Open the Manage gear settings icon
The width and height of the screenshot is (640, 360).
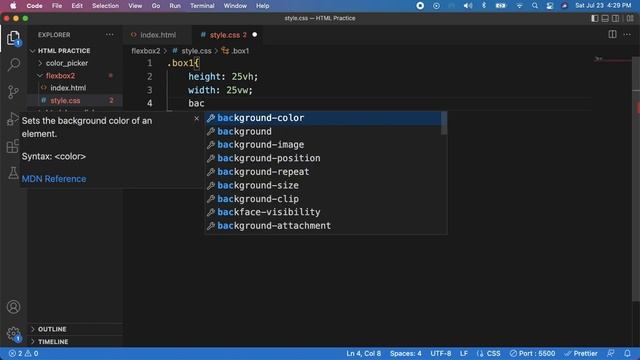[x=13, y=334]
